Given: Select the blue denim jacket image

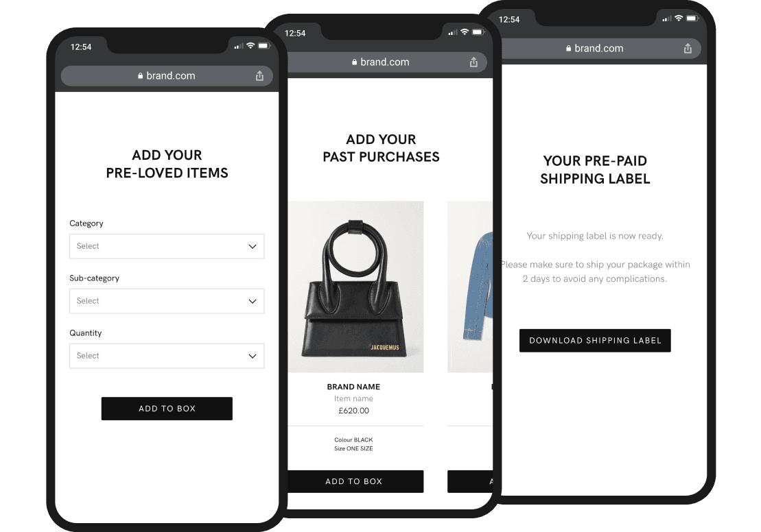Looking at the screenshot, I should click(470, 287).
